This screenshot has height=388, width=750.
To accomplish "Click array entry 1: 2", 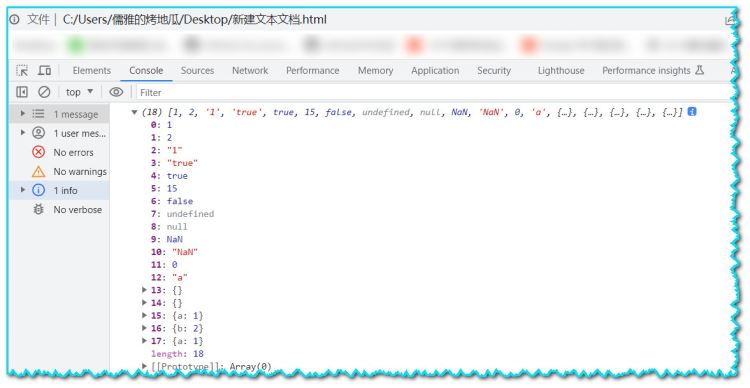I will coord(161,137).
